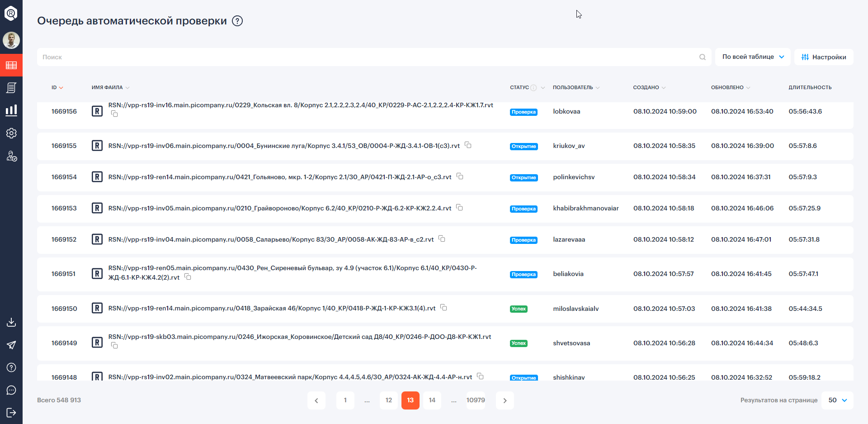Expand the 'Имя файла' column filter

(127, 88)
